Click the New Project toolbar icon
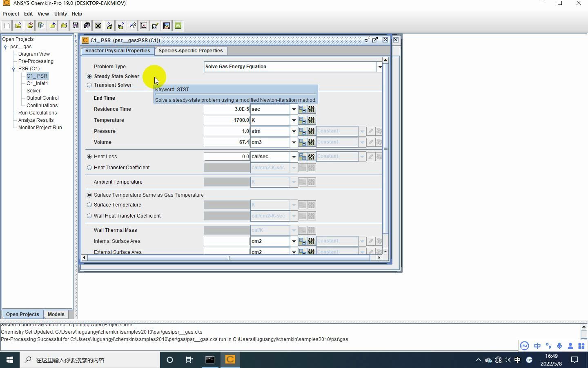The width and height of the screenshot is (588, 368). pyautogui.click(x=7, y=26)
